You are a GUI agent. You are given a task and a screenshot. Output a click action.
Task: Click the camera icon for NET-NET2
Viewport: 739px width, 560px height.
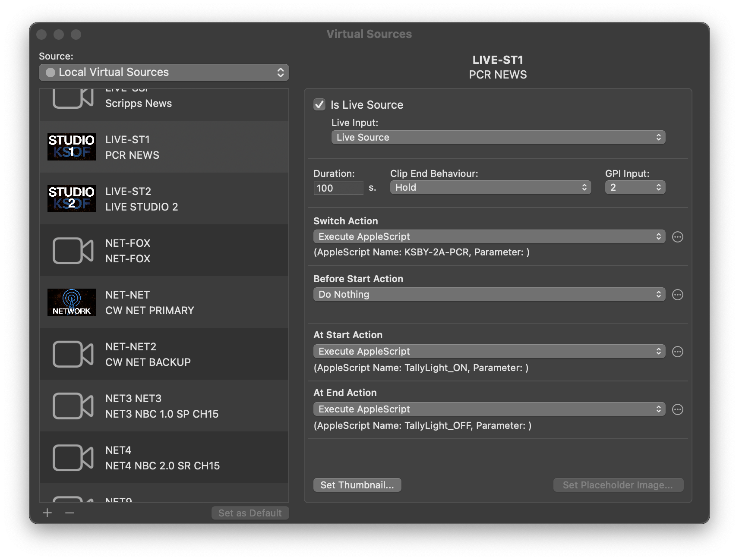click(73, 354)
